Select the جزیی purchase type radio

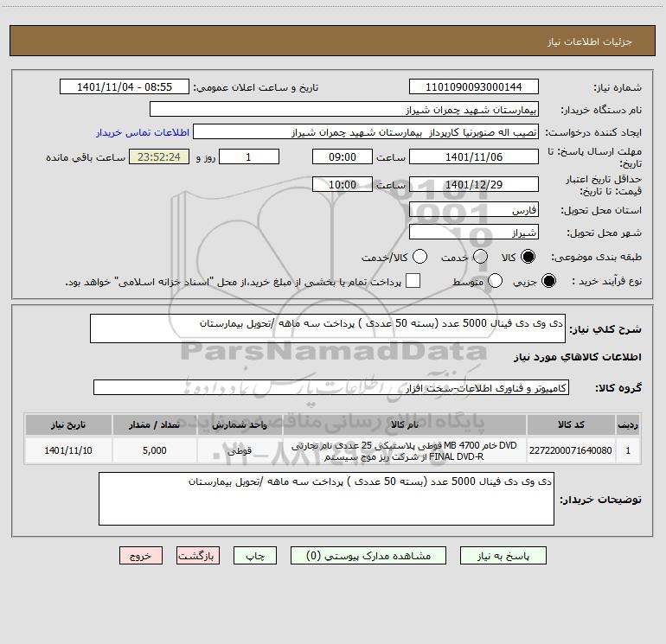tap(548, 281)
